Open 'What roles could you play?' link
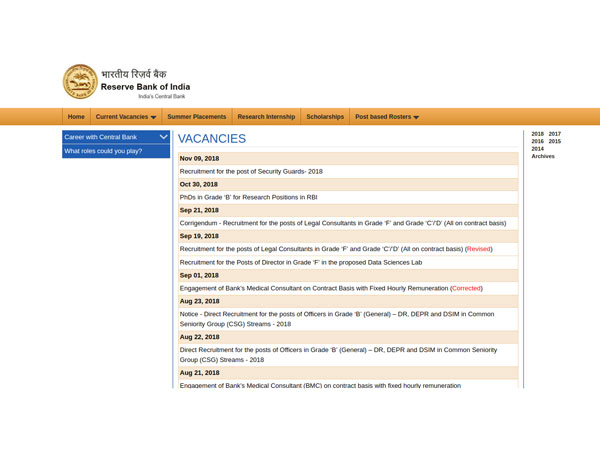This screenshot has height=450, width=600. tap(103, 151)
